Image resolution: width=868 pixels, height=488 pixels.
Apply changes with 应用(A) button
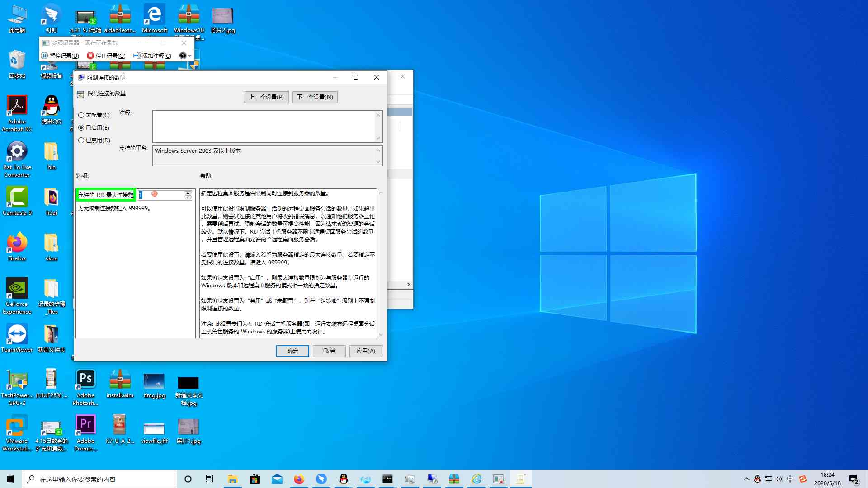click(x=366, y=351)
